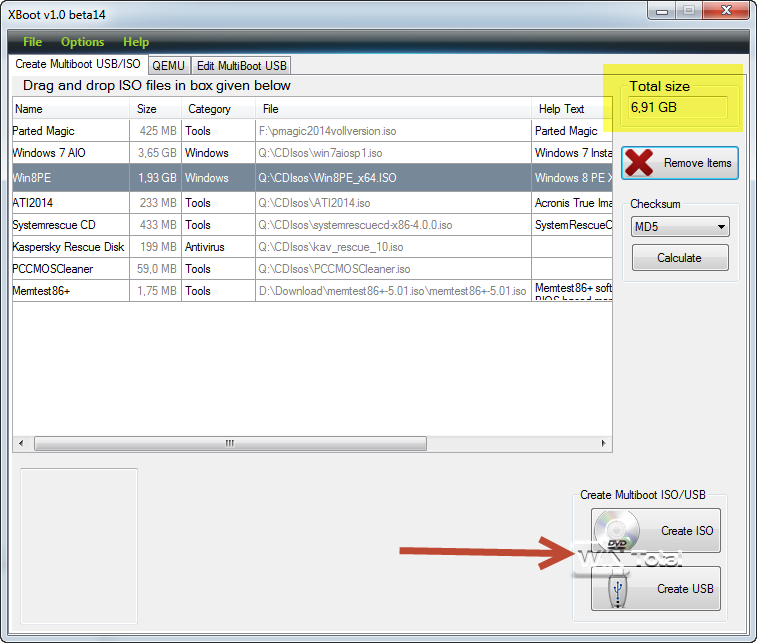Click the horizontal scrollbar thumb
Image resolution: width=757 pixels, height=643 pixels.
click(230, 443)
